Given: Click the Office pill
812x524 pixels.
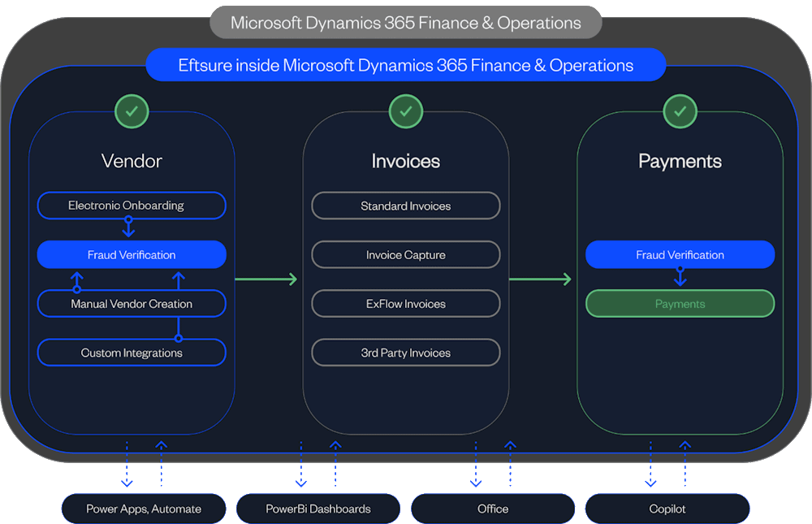Looking at the screenshot, I should [x=493, y=509].
